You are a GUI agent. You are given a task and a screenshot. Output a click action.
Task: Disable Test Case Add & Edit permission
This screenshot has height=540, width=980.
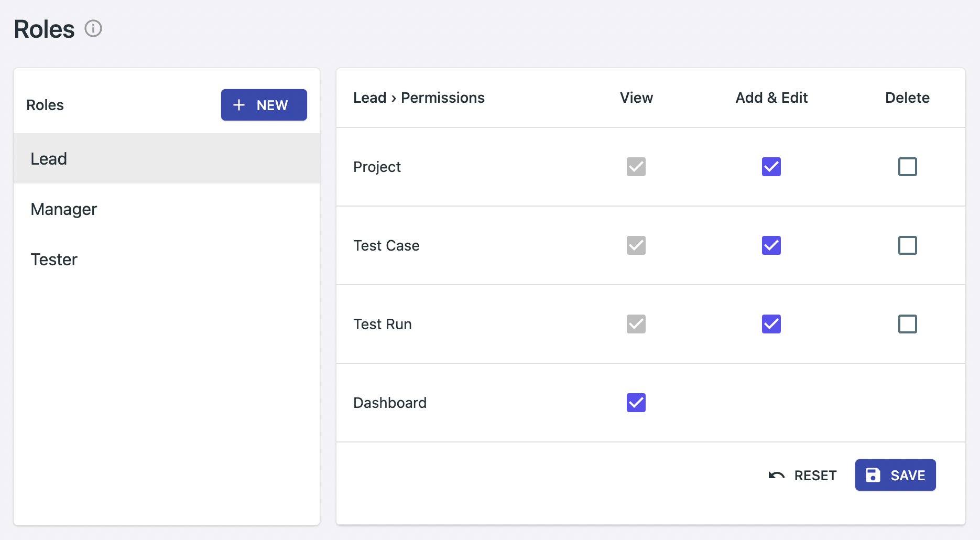[x=771, y=245]
